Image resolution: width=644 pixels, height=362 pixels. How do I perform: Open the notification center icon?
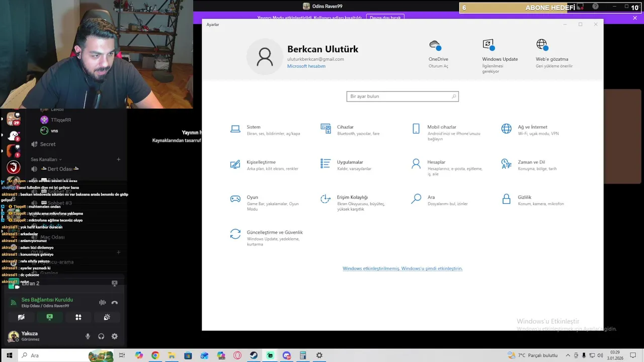click(633, 355)
